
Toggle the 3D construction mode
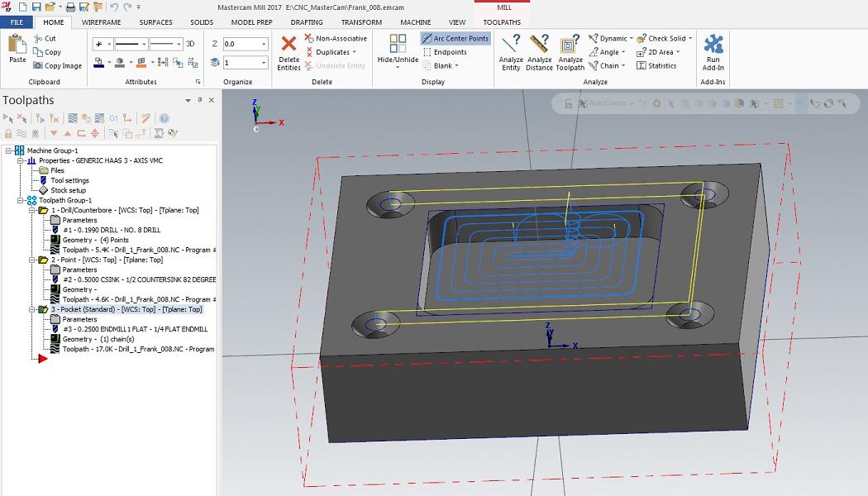point(190,44)
